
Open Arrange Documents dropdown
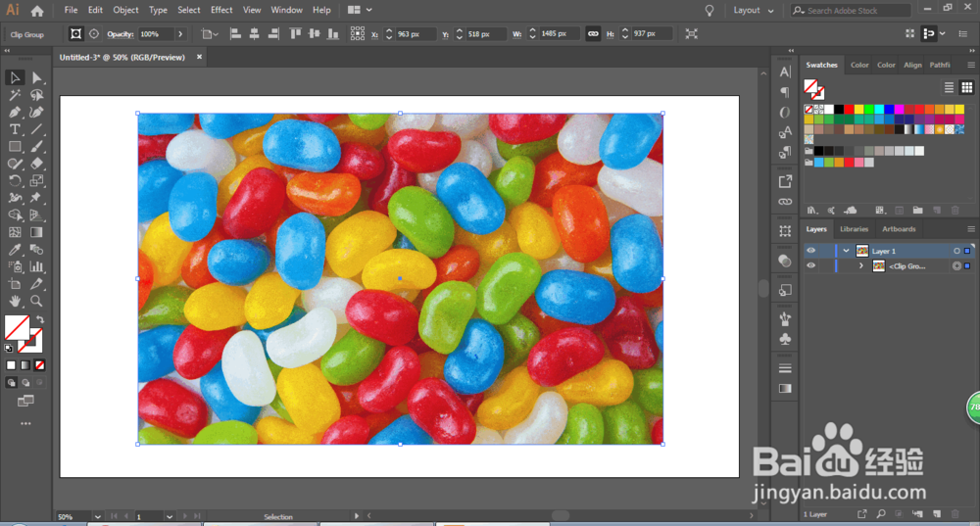tap(360, 10)
